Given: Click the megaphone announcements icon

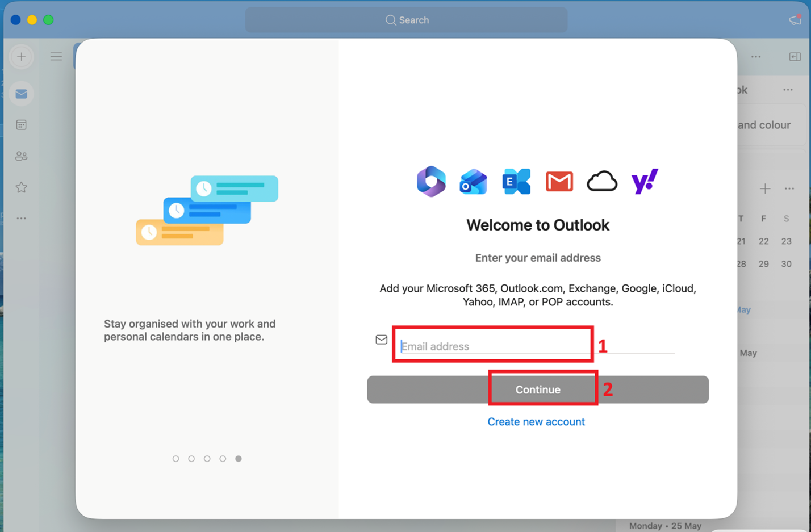Looking at the screenshot, I should (x=795, y=20).
